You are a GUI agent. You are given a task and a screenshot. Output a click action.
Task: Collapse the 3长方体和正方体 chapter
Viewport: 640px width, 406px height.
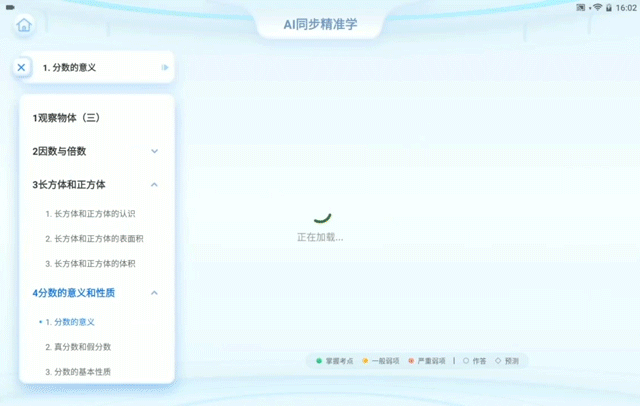coord(154,185)
